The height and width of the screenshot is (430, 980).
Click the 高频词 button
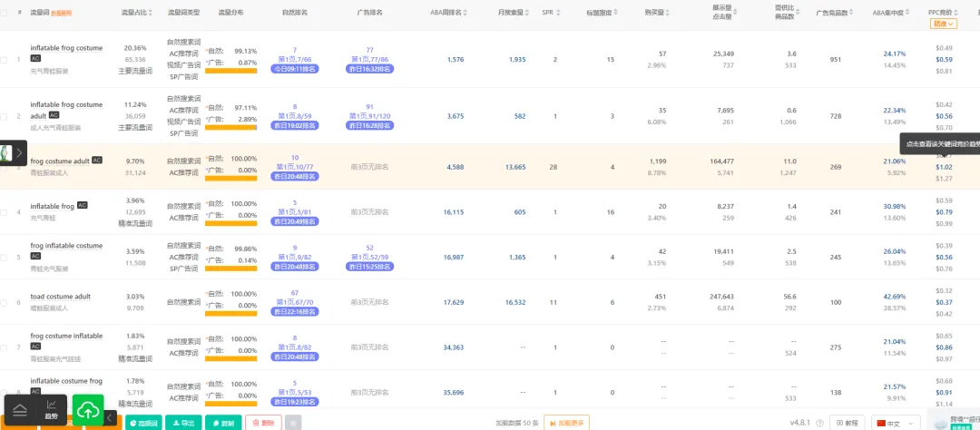coord(142,423)
